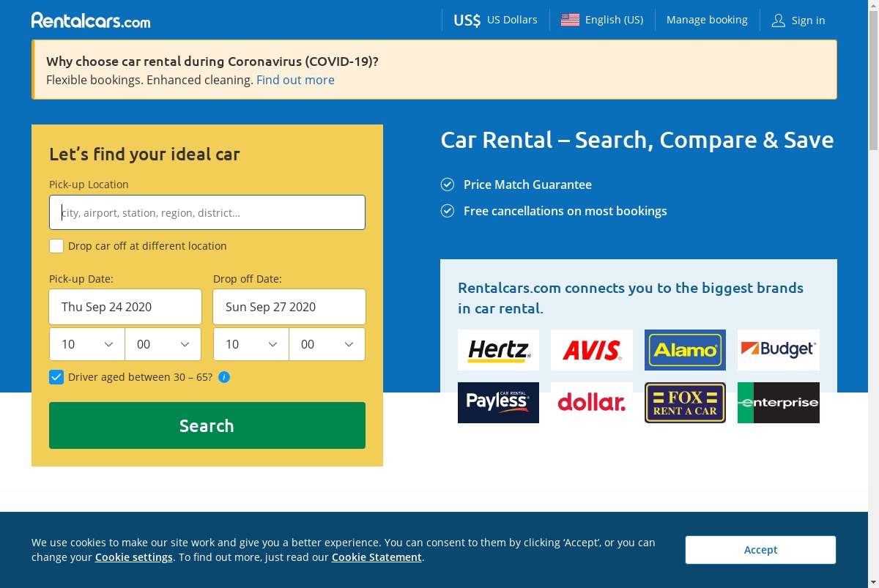The height and width of the screenshot is (588, 879).
Task: Open Cookie Statement link
Action: tap(377, 557)
